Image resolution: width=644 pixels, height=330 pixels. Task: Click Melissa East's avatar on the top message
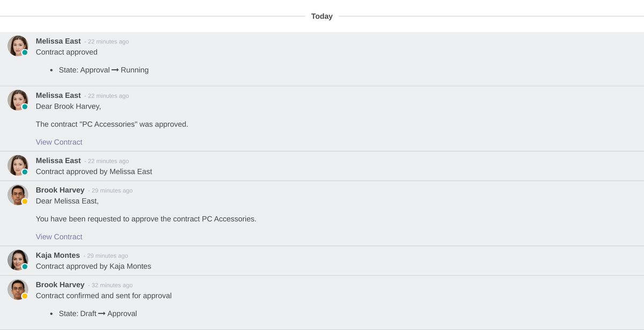pos(18,46)
